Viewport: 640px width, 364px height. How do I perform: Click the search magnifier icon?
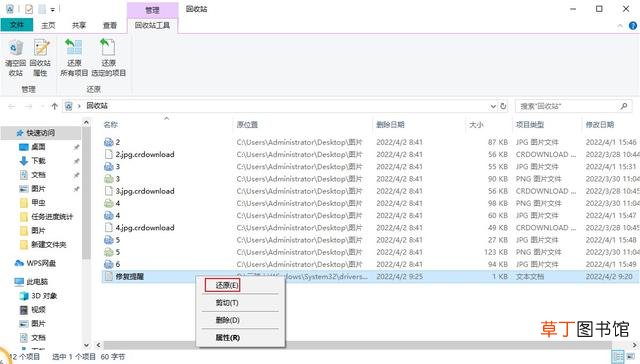[623, 106]
